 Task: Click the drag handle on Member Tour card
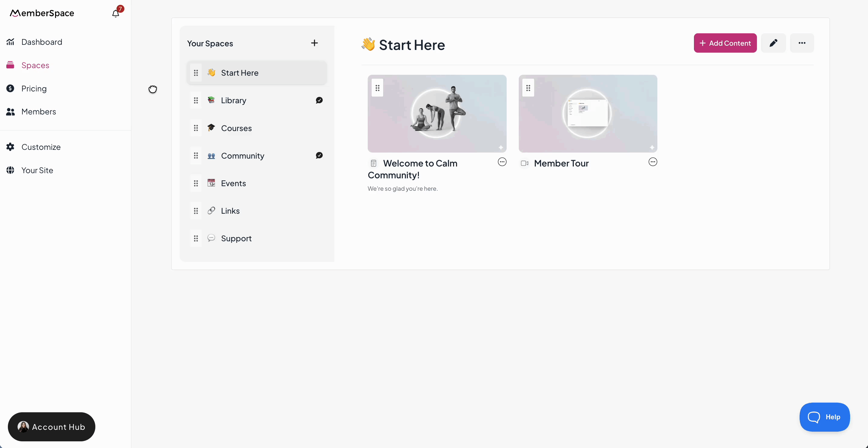coord(528,88)
